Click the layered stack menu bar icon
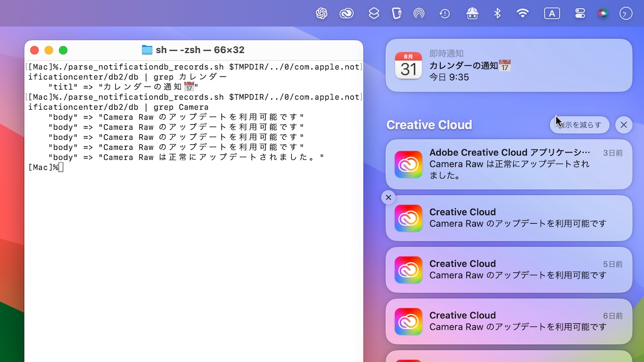 pyautogui.click(x=374, y=14)
